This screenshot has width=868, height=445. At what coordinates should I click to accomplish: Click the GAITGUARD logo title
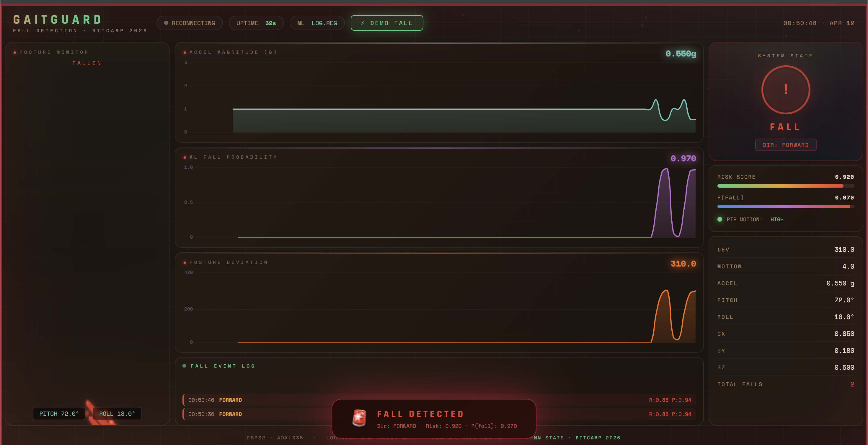pos(58,20)
